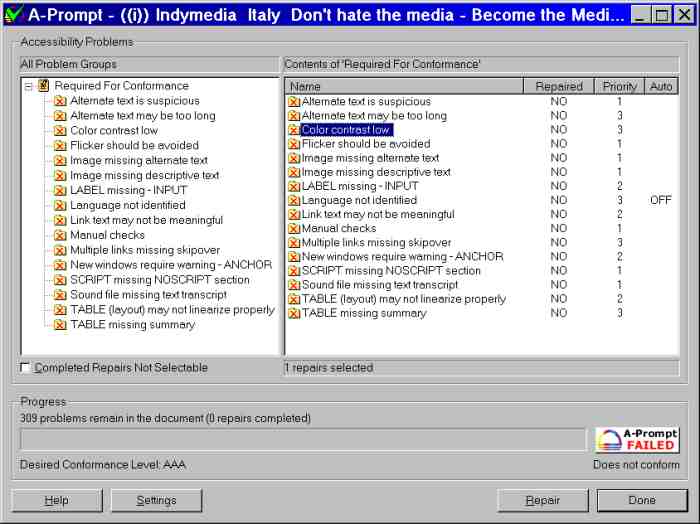Click the A-Prompt checkmark icon in title bar

(x=13, y=14)
